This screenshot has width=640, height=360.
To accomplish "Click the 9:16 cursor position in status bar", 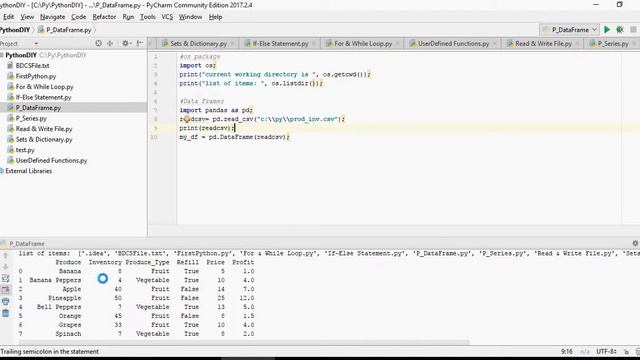I will point(567,351).
